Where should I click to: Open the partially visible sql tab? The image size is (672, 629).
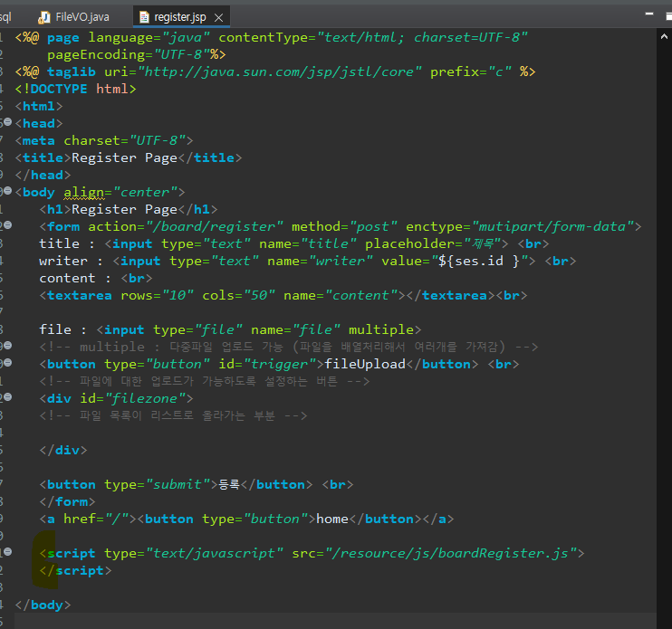point(5,17)
